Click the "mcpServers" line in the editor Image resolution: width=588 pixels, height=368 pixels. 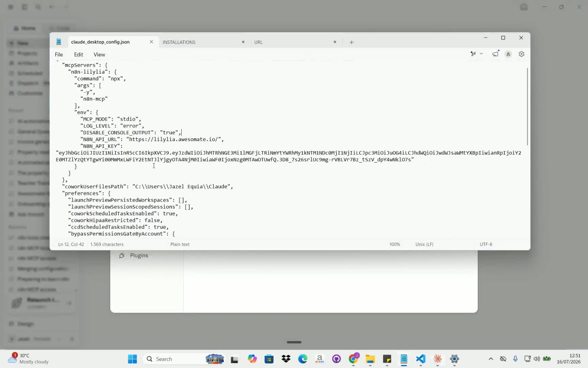85,65
